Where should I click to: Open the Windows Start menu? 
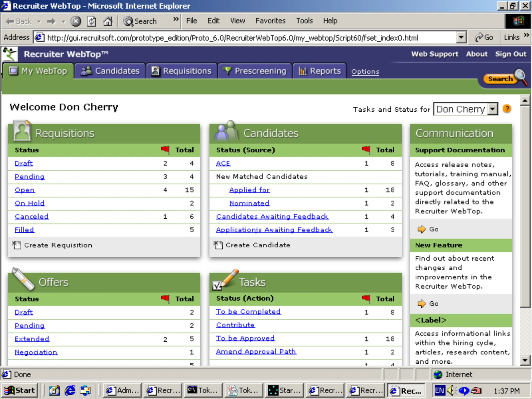pos(19,390)
